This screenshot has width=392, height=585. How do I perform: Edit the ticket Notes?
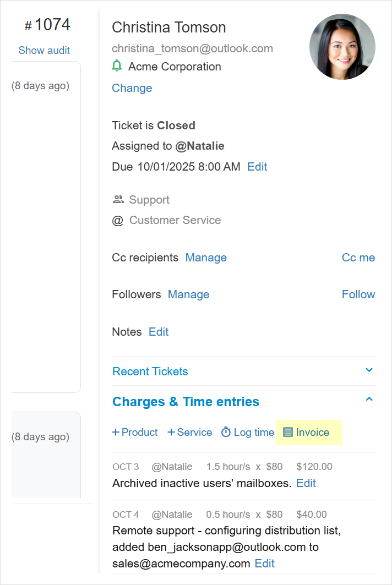(x=159, y=332)
